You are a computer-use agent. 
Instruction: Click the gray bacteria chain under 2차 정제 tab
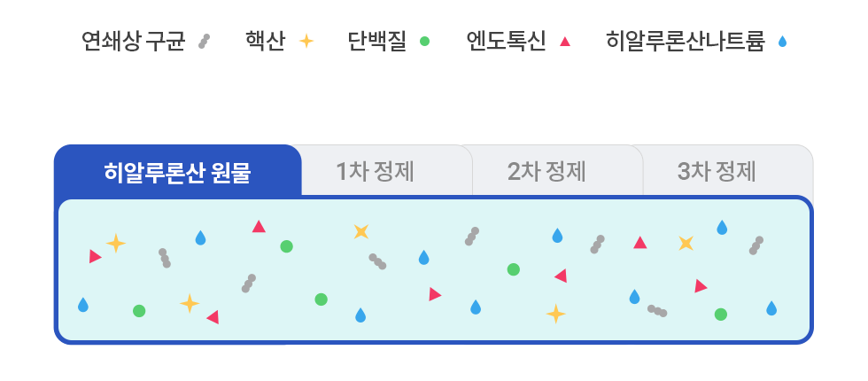coord(472,237)
